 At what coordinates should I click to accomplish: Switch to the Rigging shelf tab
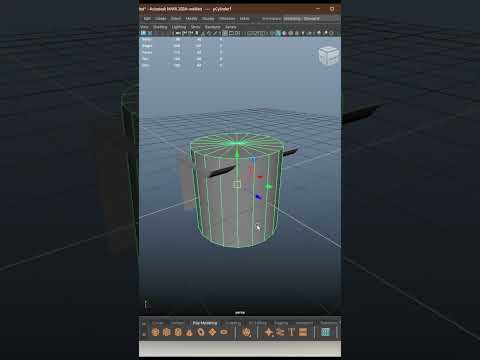click(x=281, y=323)
